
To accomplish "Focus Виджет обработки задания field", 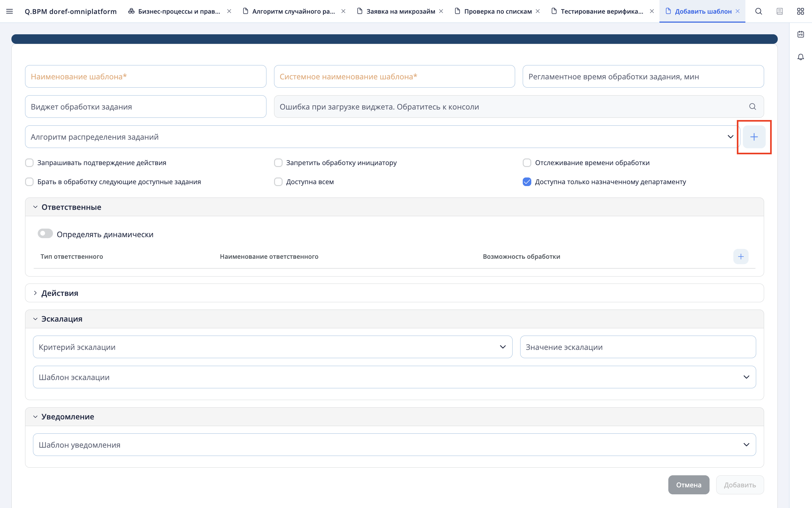I will tap(146, 106).
